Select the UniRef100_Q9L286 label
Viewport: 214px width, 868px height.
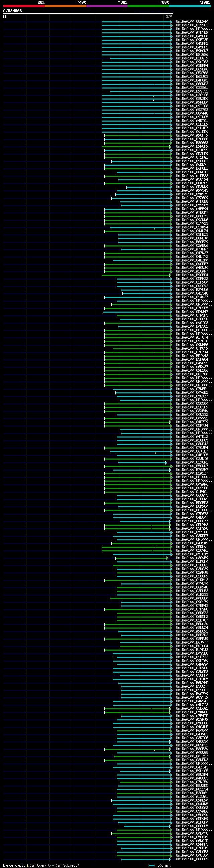tap(192, 371)
